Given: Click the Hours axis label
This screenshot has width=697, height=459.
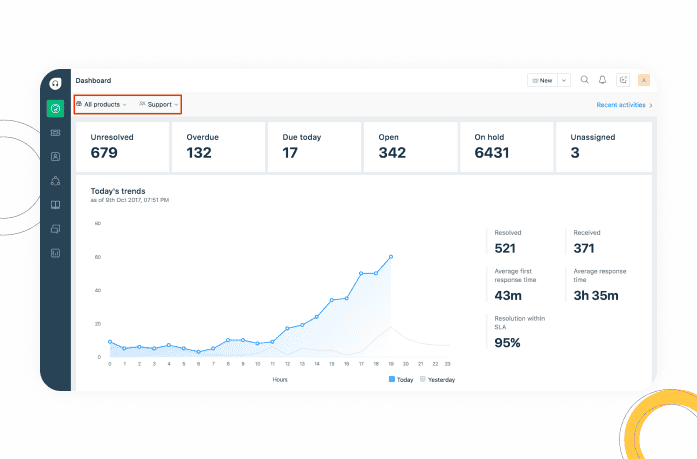Looking at the screenshot, I should pos(280,379).
